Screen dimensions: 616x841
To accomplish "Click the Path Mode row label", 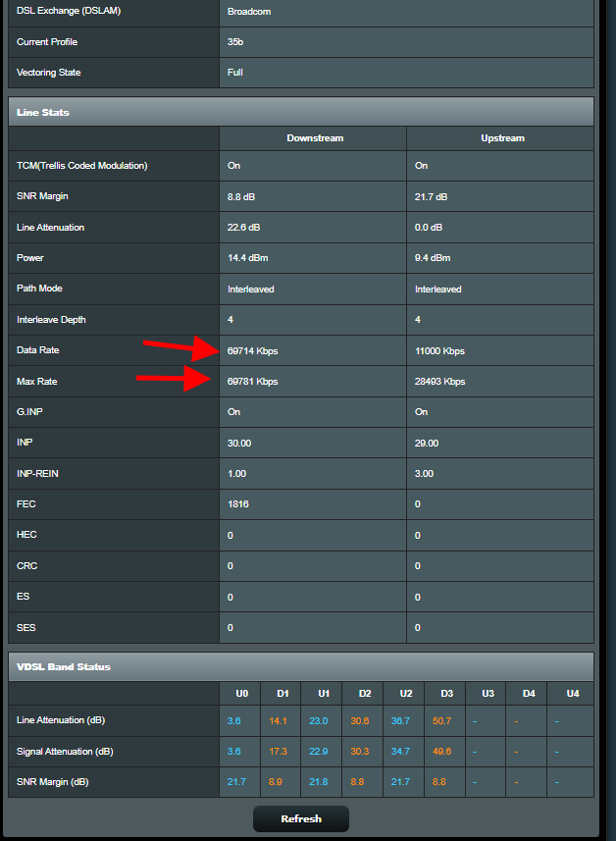I will point(39,289).
